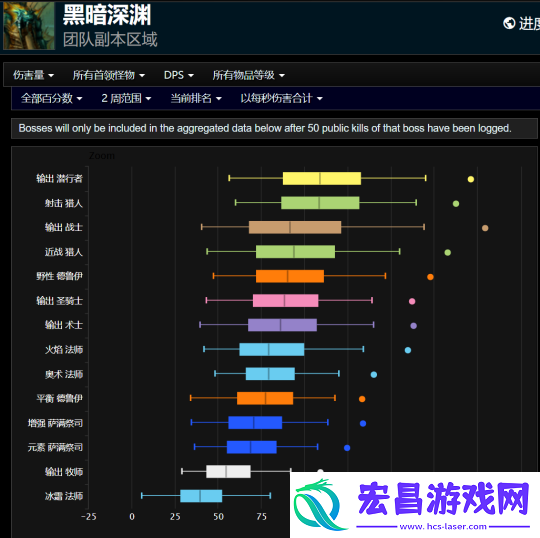Open the 所有首领怪物 dropdown
Image resolution: width=540 pixels, height=538 pixels.
(108, 75)
